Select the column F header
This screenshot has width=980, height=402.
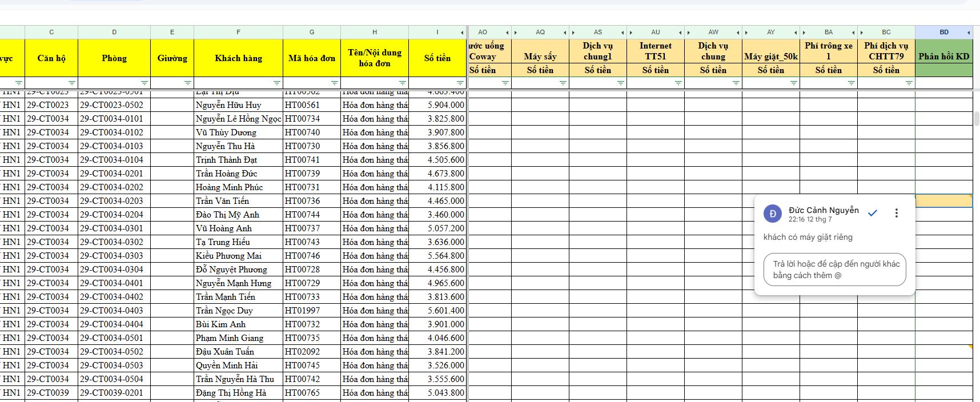[x=238, y=33]
